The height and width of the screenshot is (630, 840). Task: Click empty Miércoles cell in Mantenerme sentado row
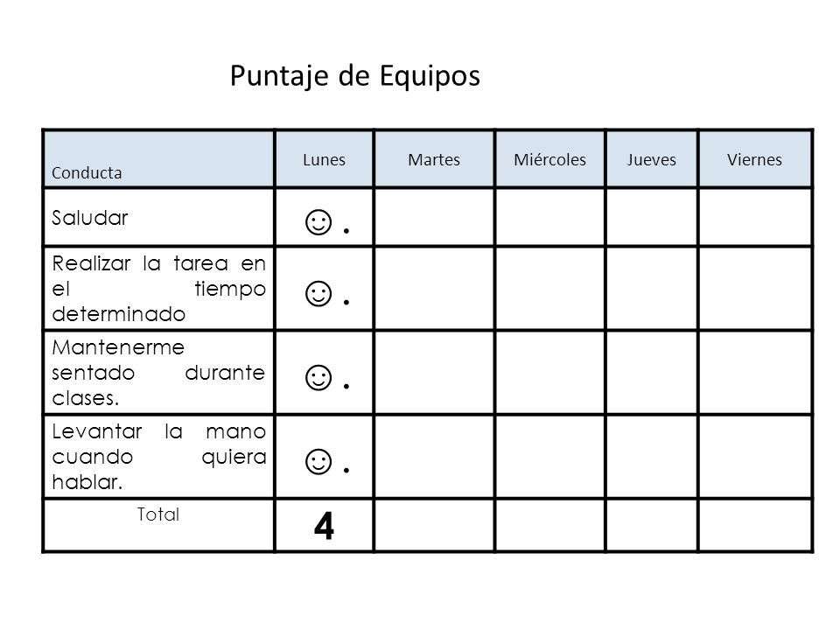(x=550, y=373)
